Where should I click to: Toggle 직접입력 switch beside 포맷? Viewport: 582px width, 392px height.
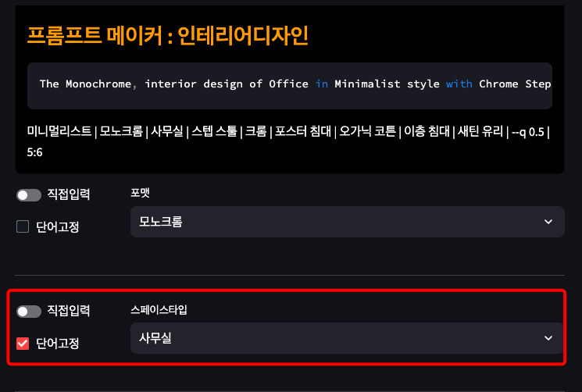pos(29,195)
